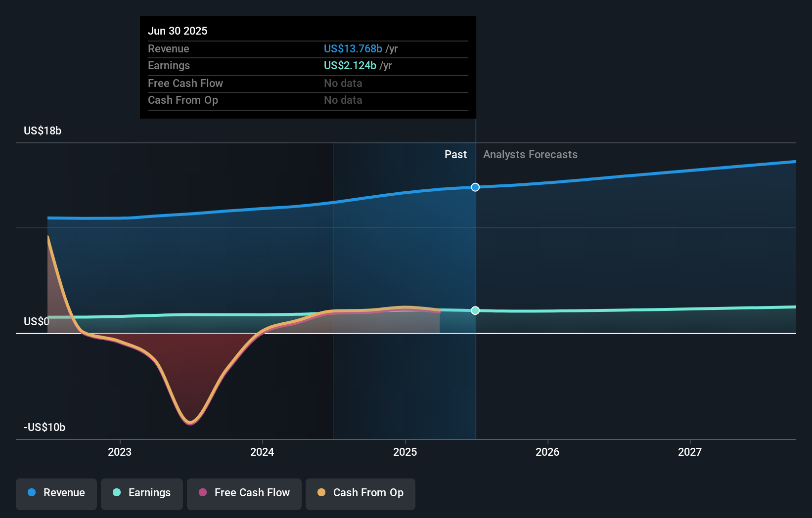This screenshot has height=518, width=812.
Task: Click the Jun 30 2025 tooltip date
Action: click(x=178, y=31)
